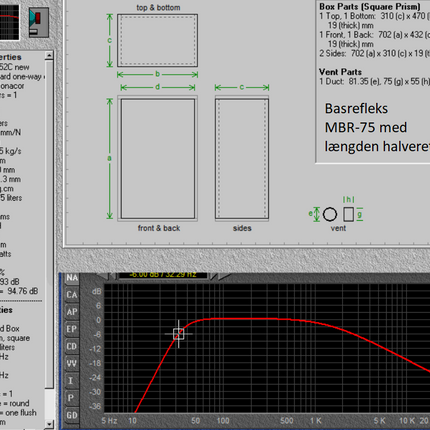Select the "5 liters" value
The image size is (430, 430).
[x=11, y=198]
